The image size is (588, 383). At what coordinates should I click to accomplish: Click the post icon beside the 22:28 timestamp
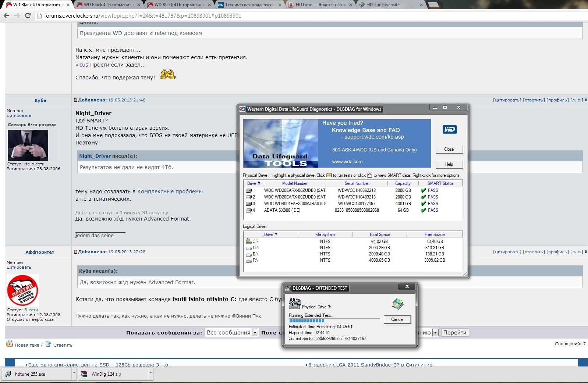tap(75, 252)
